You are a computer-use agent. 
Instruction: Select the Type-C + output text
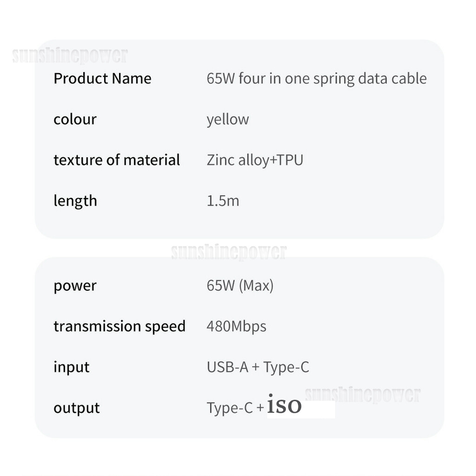(x=235, y=408)
